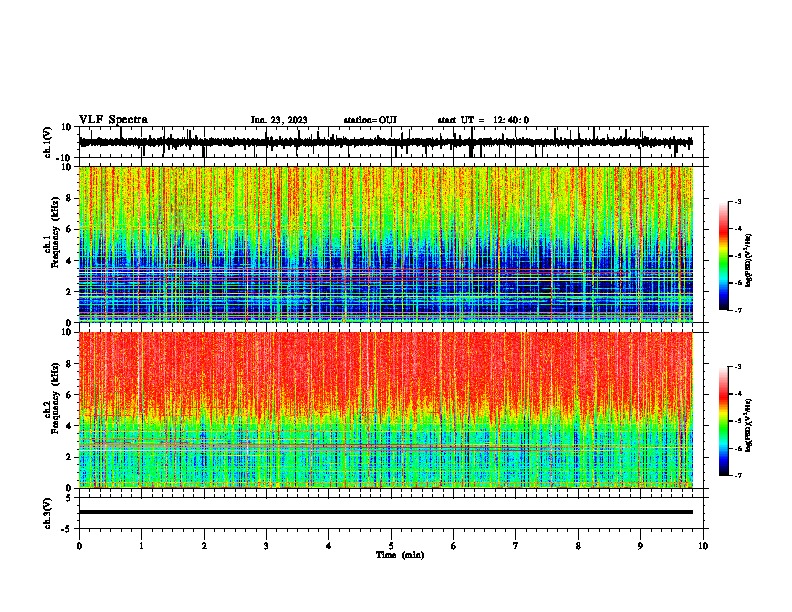The height and width of the screenshot is (612, 792).
Task: Click the ch.2 spectrogram colorbar
Action: tap(724, 421)
